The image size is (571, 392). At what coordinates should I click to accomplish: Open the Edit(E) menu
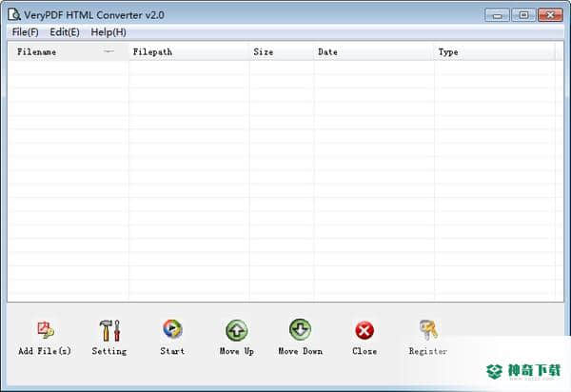[65, 32]
